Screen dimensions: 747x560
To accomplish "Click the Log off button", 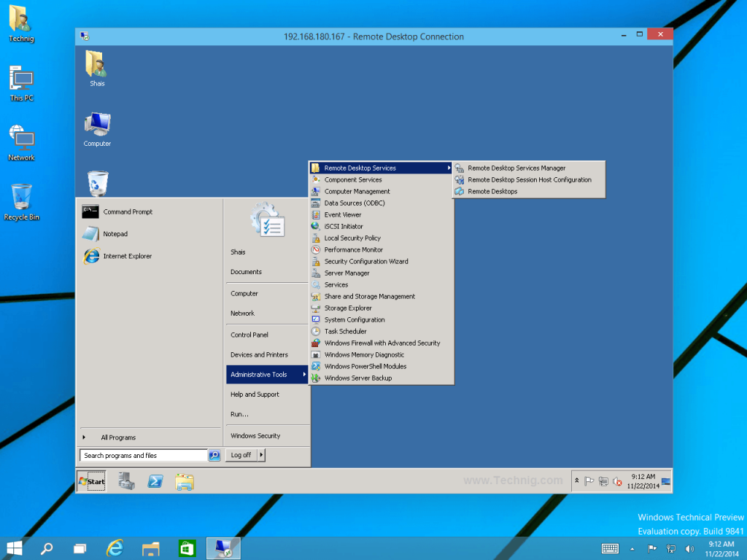I will point(240,454).
